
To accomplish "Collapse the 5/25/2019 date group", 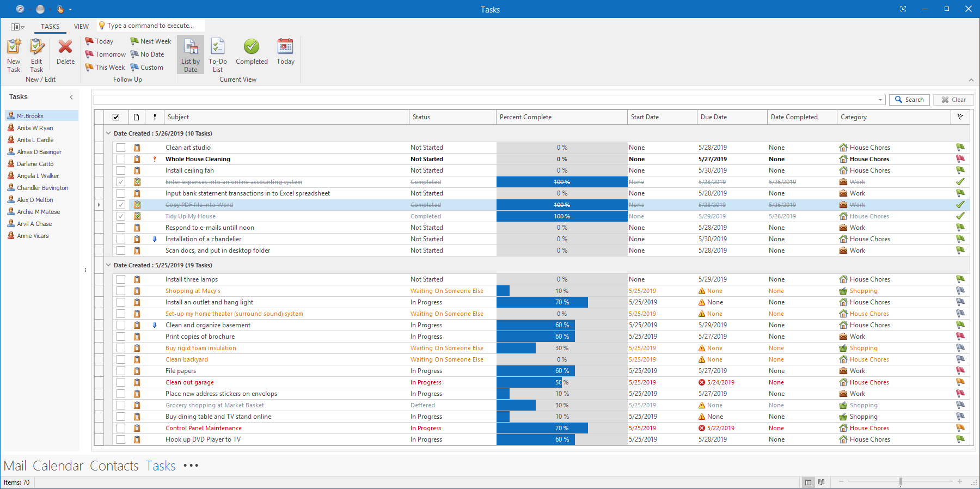I will 108,265.
